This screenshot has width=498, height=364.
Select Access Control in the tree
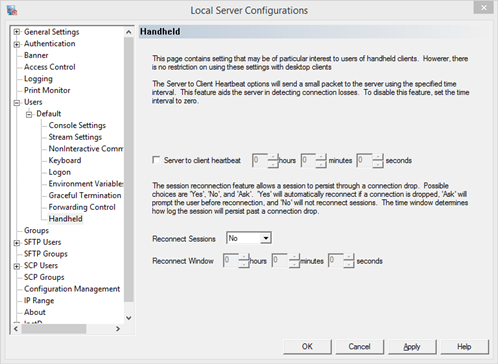[x=50, y=67]
